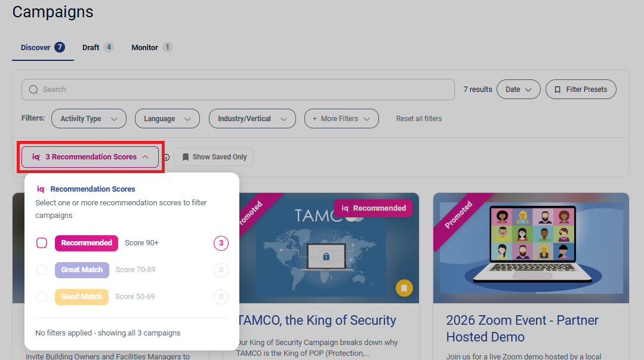The width and height of the screenshot is (644, 360).
Task: Click the bookmark icon in Filter Presets
Action: point(557,90)
